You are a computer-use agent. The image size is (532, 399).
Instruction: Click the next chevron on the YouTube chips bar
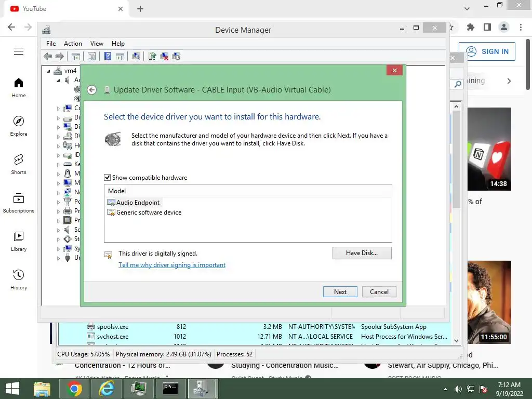[509, 81]
